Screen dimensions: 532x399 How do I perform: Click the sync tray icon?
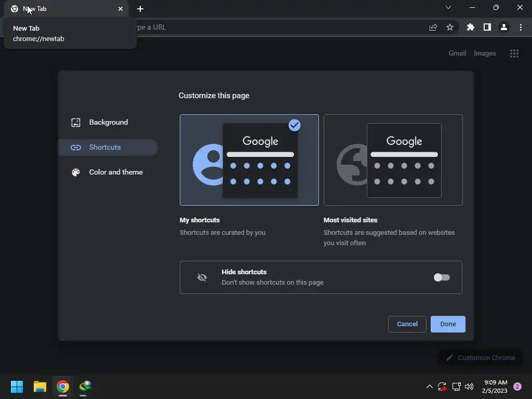click(442, 387)
